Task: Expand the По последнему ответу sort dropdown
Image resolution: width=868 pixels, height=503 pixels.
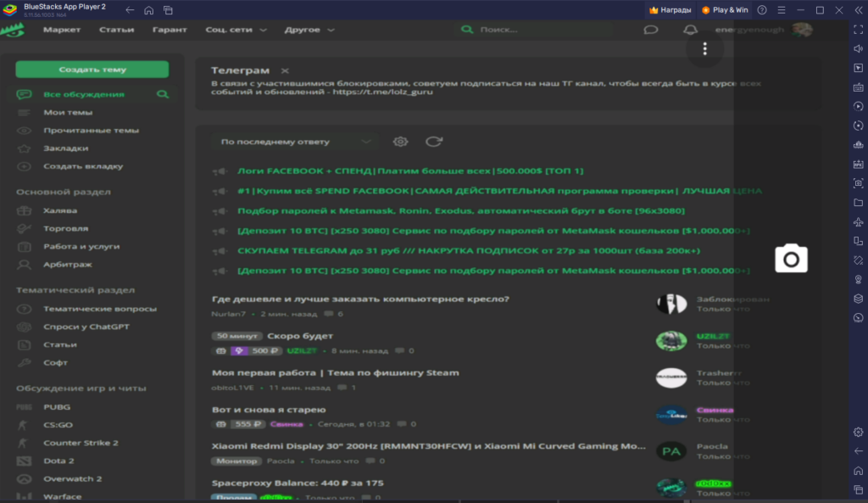Action: pyautogui.click(x=293, y=142)
